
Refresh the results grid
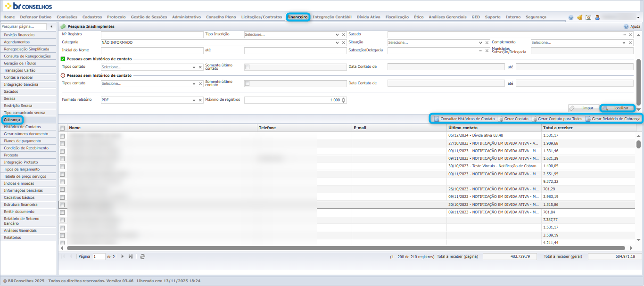142,256
